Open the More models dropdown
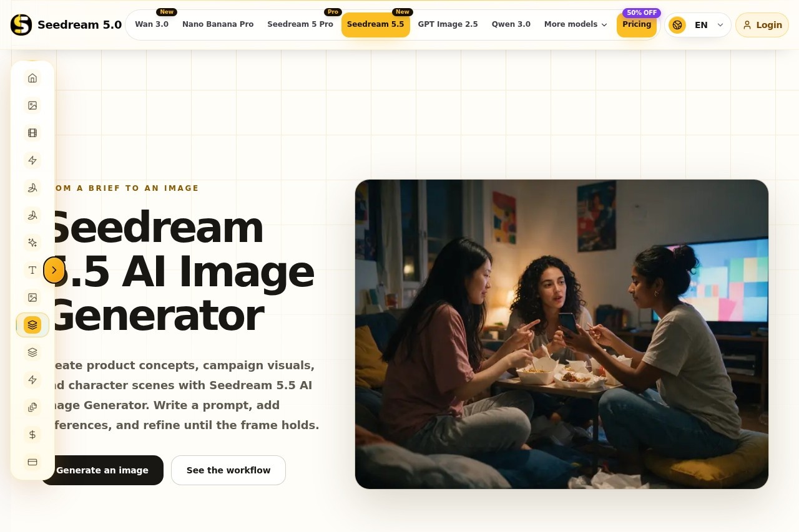Viewport: 799px width, 532px height. tap(576, 24)
